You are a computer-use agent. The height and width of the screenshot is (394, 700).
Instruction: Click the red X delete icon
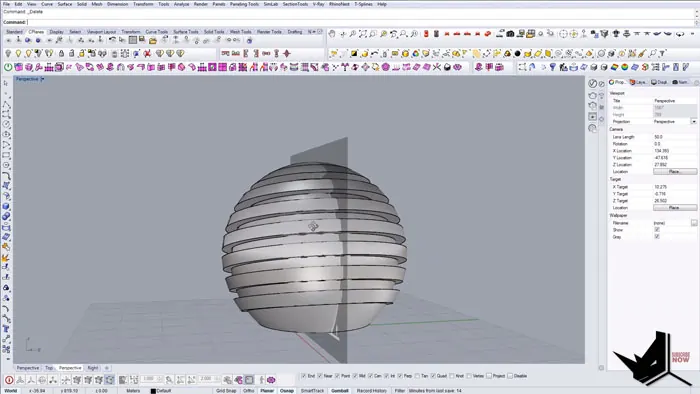click(147, 54)
